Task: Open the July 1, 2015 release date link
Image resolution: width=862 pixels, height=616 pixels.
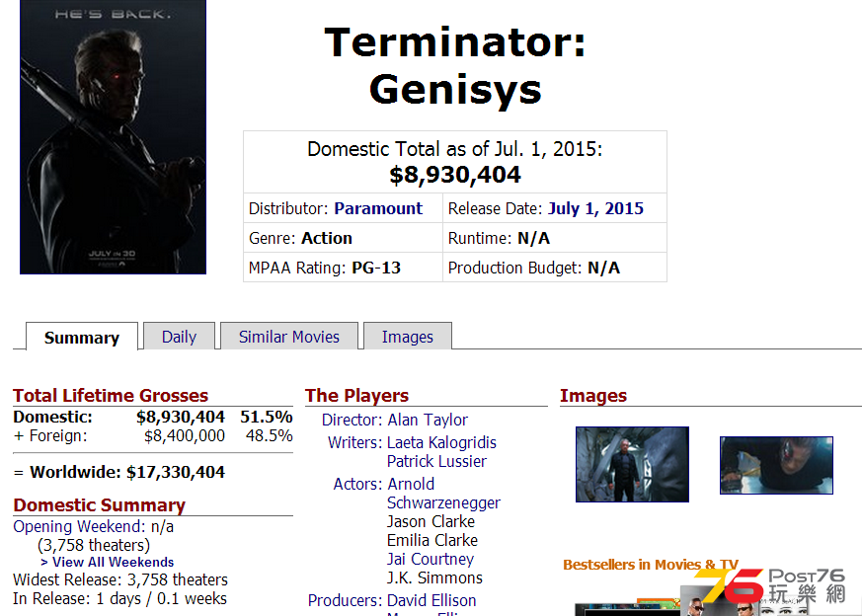Action: [x=595, y=208]
